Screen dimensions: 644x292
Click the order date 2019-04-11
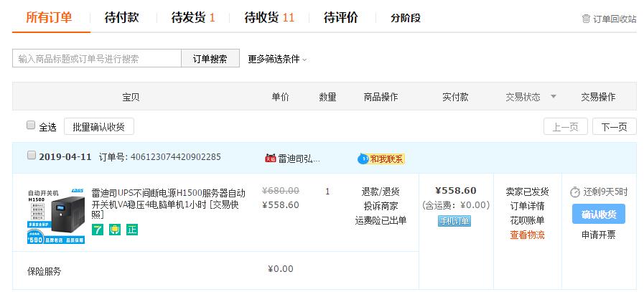pyautogui.click(x=65, y=157)
